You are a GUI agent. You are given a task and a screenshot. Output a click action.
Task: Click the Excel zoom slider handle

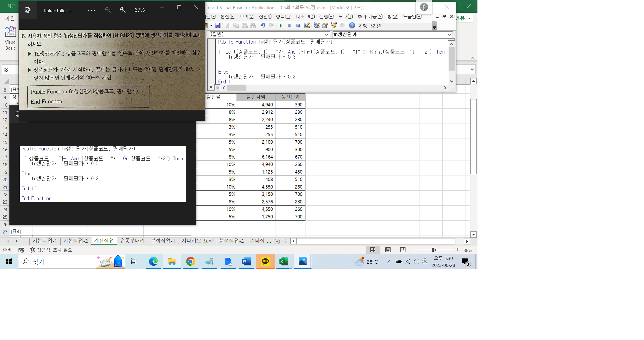tap(434, 250)
